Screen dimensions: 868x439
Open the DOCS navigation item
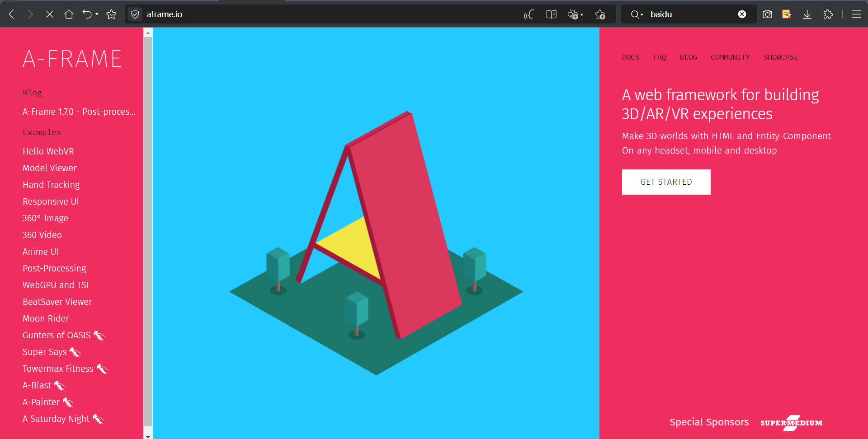coord(631,57)
